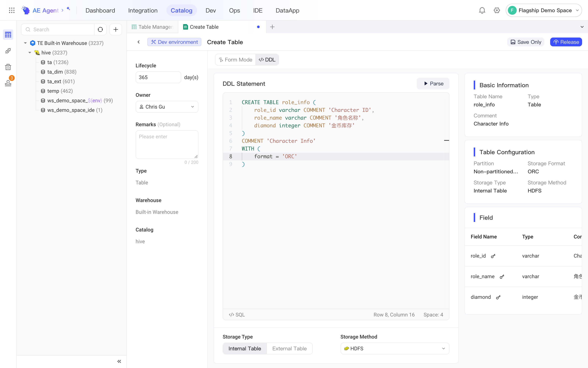Click the Parse button
This screenshot has width=588, height=368.
[x=433, y=84]
